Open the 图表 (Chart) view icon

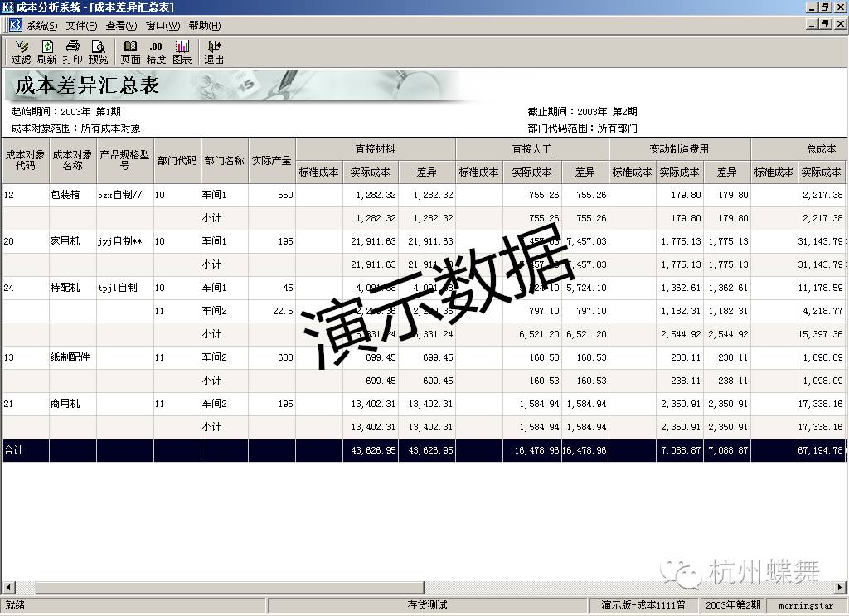(x=182, y=51)
